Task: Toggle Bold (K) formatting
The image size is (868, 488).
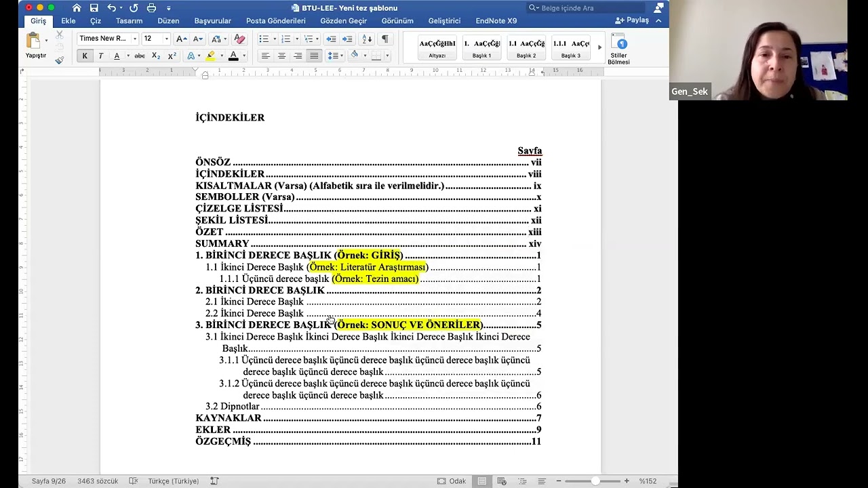Action: [x=84, y=56]
